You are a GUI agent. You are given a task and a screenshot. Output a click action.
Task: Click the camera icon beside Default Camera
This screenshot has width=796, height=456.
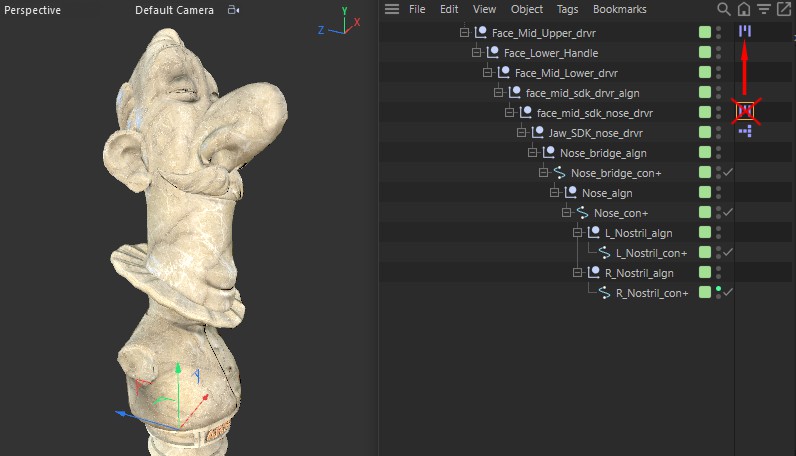coord(233,10)
